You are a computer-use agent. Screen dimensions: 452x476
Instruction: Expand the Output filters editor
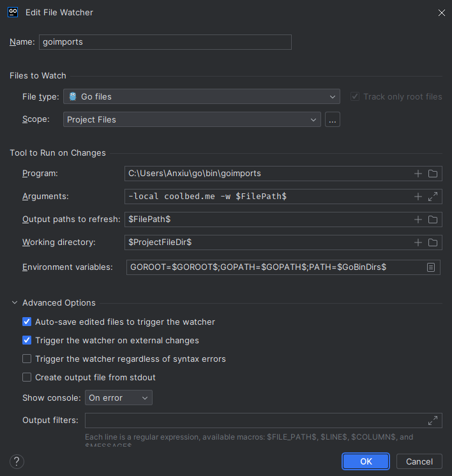coord(433,420)
